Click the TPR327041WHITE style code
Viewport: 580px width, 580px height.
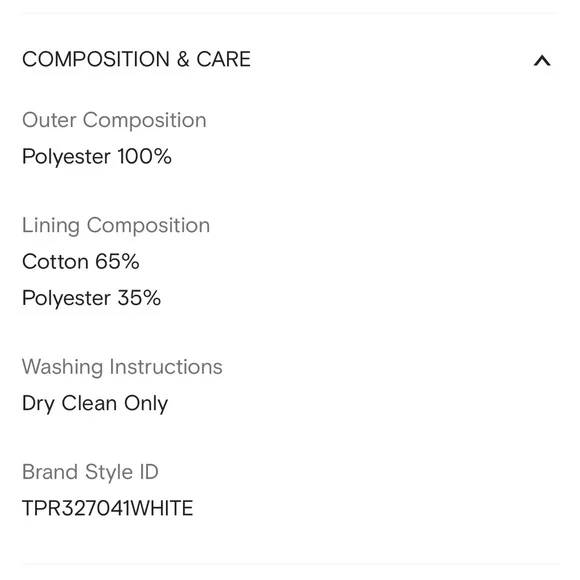[x=108, y=508]
